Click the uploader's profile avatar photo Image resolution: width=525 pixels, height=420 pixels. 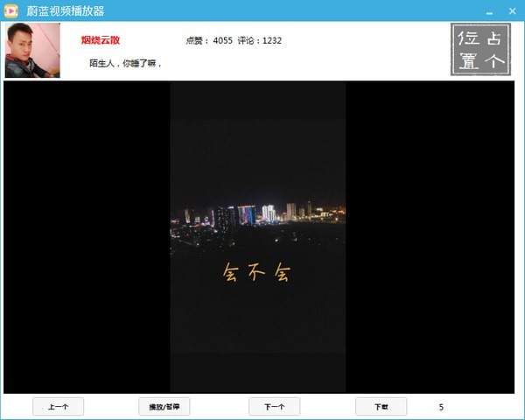point(32,51)
